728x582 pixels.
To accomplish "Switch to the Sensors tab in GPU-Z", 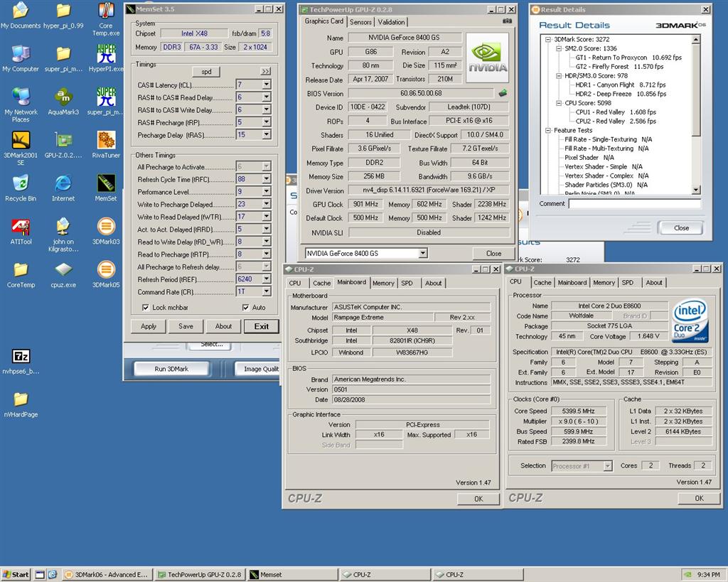I will 360,22.
